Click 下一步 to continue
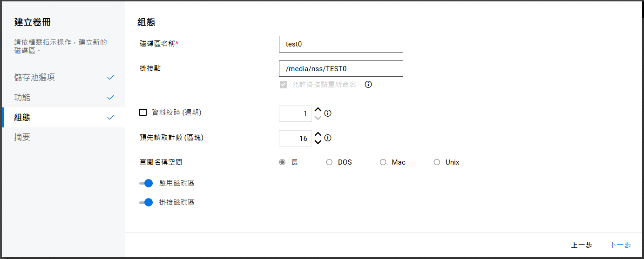Viewport: 644px width, 259px height. pos(620,245)
